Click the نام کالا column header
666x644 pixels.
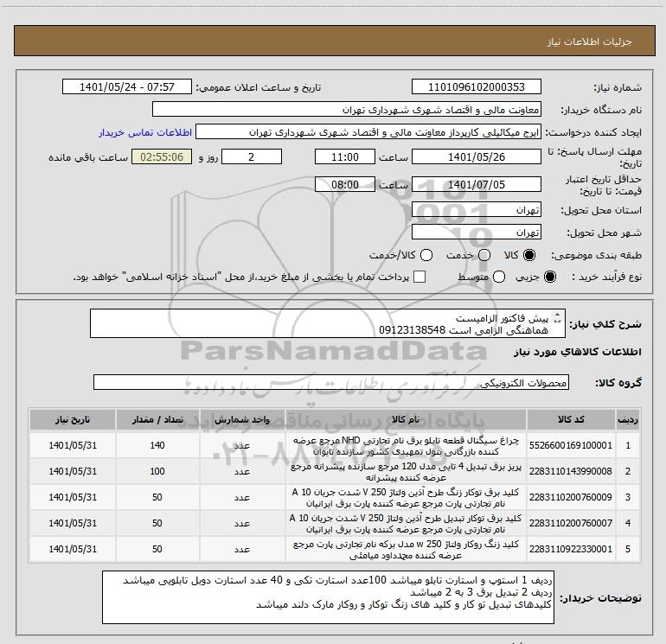406,419
